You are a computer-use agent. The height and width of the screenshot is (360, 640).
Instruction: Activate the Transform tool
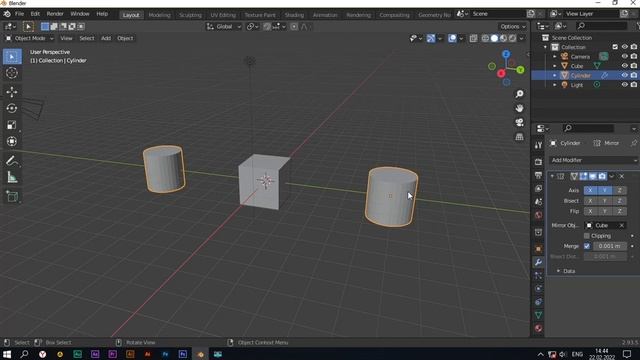[12, 141]
